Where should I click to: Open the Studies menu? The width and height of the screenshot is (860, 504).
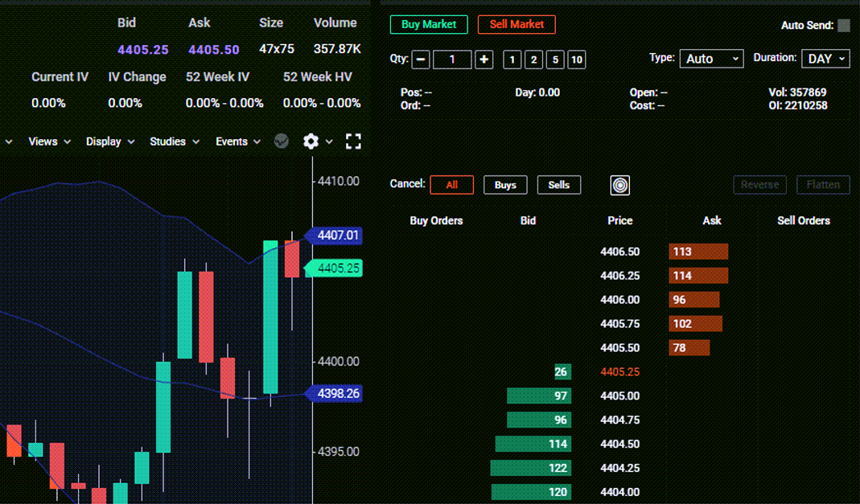tap(174, 141)
